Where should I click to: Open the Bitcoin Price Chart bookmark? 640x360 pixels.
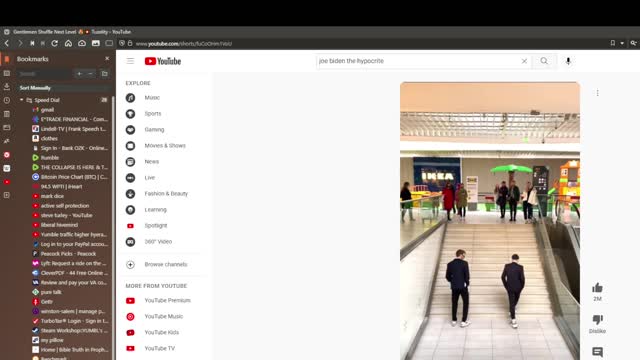(70, 177)
